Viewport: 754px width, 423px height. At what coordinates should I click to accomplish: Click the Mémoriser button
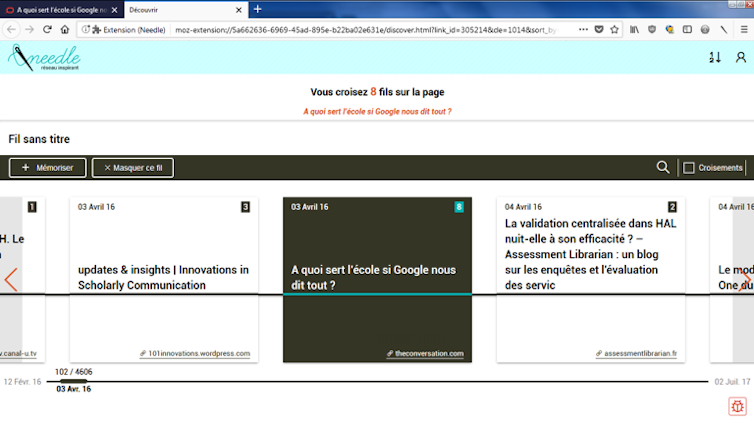coord(47,168)
